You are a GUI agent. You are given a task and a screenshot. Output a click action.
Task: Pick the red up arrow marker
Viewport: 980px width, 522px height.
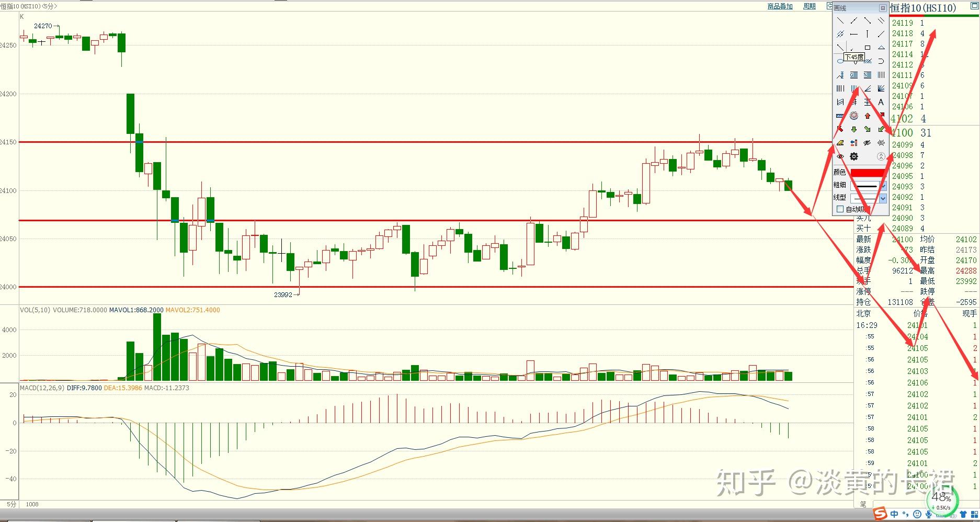pos(868,116)
